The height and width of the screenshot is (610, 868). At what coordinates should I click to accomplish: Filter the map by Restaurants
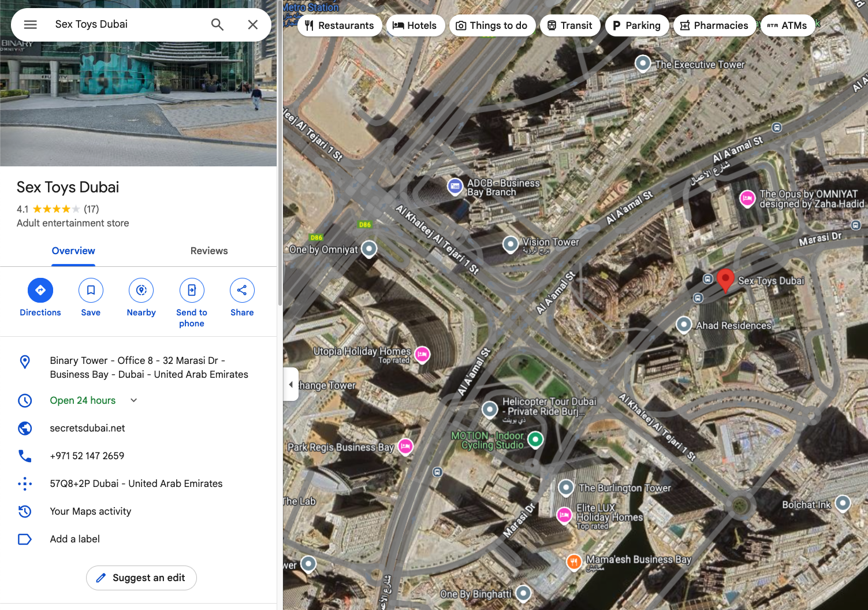coord(340,25)
